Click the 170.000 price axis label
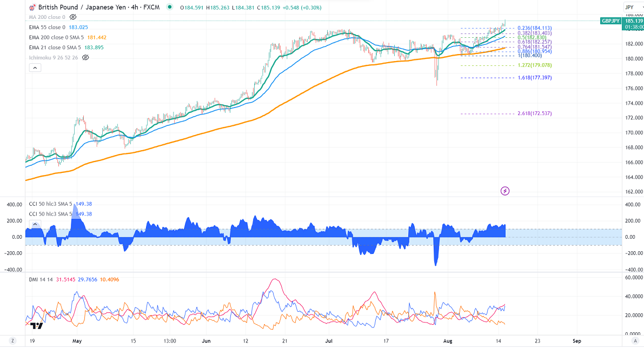 pyautogui.click(x=635, y=132)
